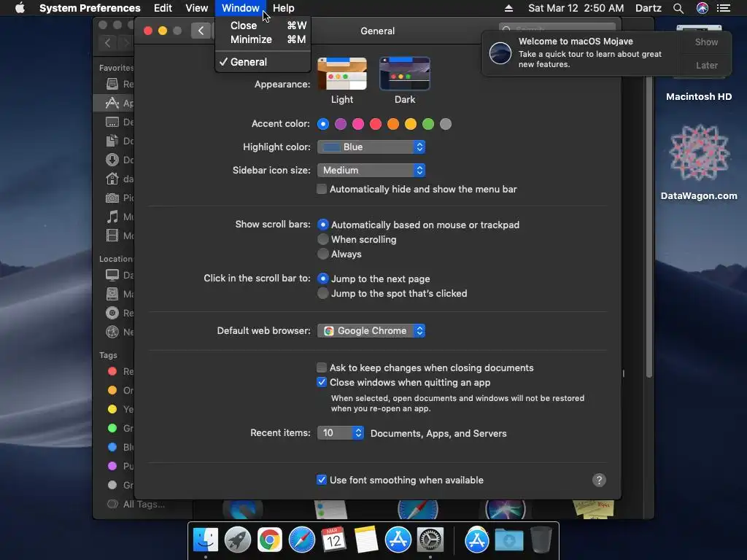Click Show on the Mojave notification
Viewport: 747px width, 560px height.
point(706,42)
